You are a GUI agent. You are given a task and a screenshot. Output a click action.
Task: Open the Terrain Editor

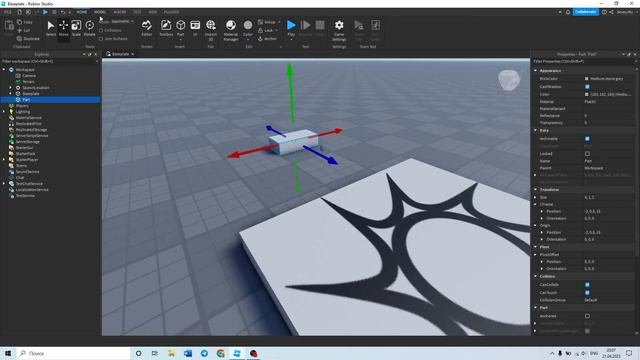(147, 28)
